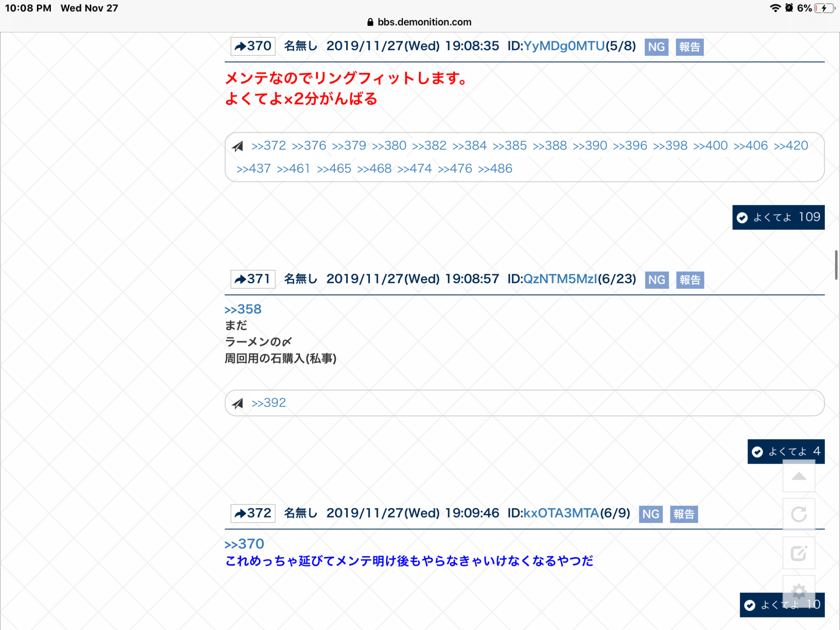Open the write post pencil icon

tap(798, 553)
